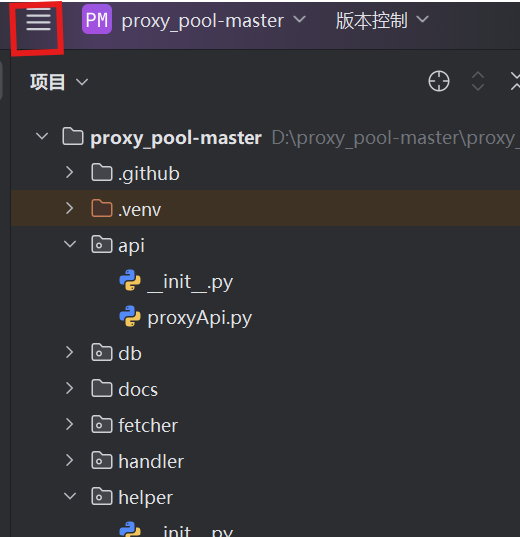Select the api tree item

click(x=131, y=246)
